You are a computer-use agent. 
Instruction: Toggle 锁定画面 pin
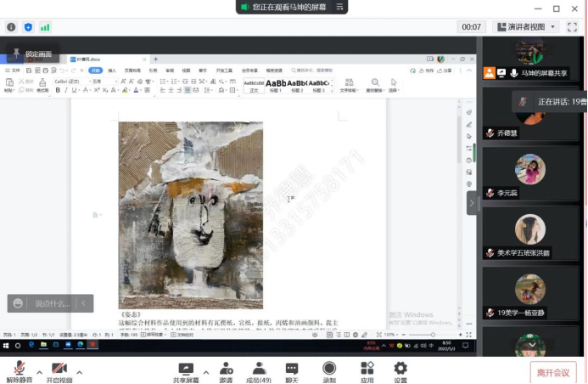click(x=32, y=54)
